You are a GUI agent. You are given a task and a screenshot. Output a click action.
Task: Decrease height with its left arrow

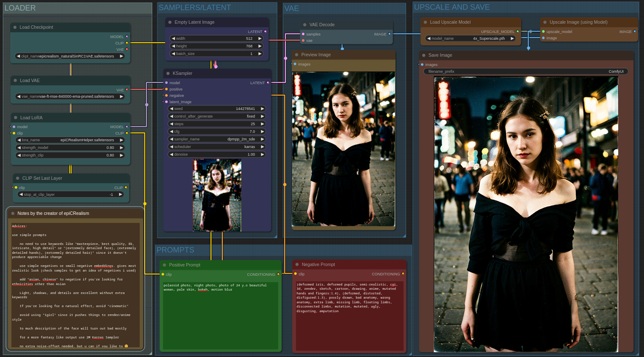[173, 46]
